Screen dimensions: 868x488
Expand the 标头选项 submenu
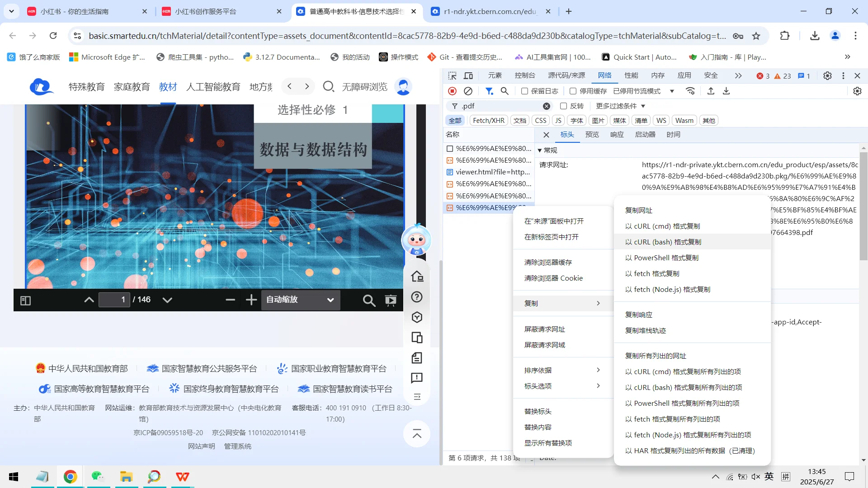tap(563, 386)
